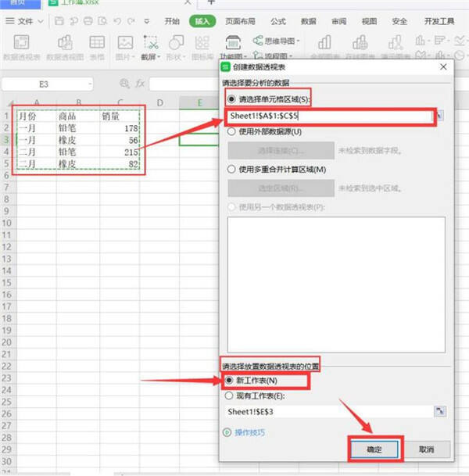Click the All charts (全部图表) icon
The width and height of the screenshot is (469, 476).
pos(324,42)
